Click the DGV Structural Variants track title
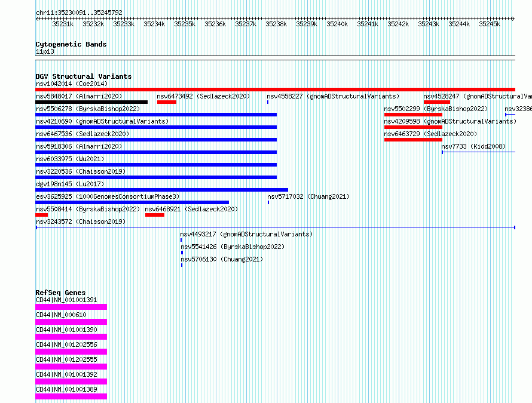 (84, 76)
